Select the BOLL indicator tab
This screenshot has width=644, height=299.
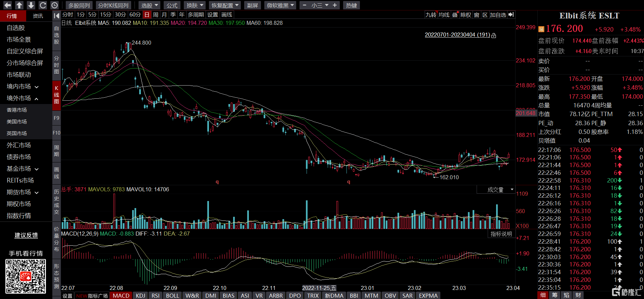[x=172, y=295]
